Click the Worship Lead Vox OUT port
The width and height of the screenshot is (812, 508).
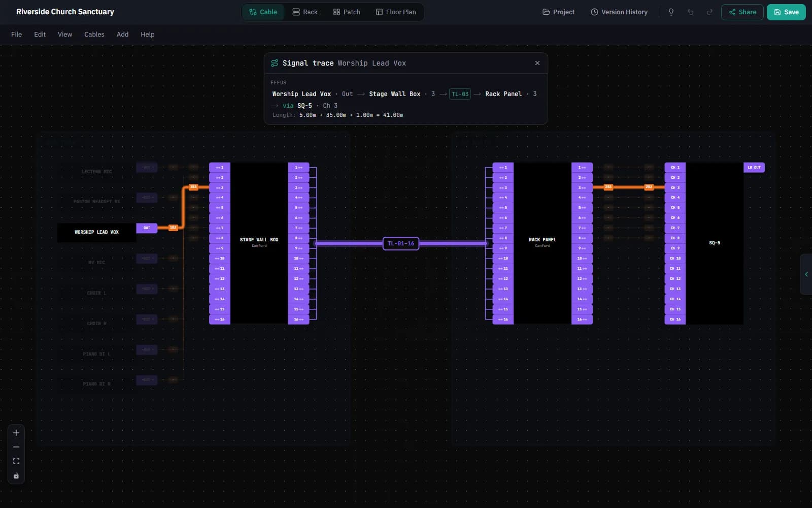[x=147, y=228]
